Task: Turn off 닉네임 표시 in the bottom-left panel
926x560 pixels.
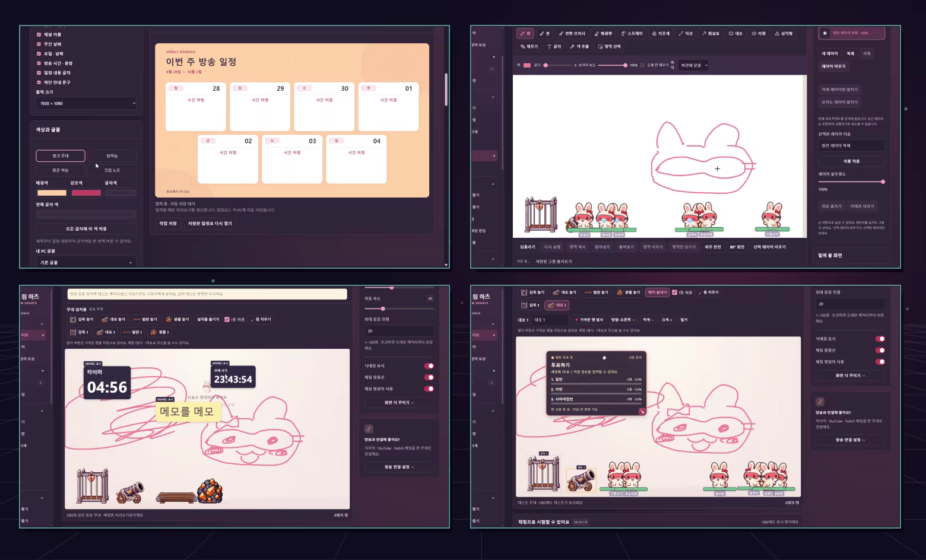Action: coord(429,366)
